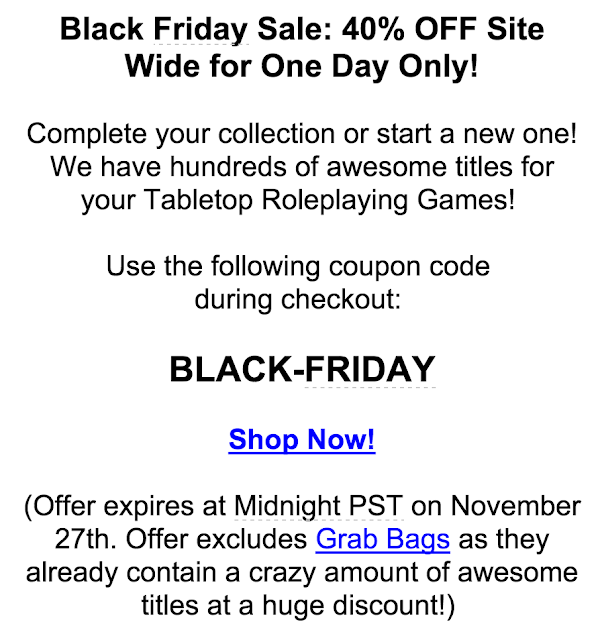Click the Offer expires at text
The width and height of the screenshot is (600, 640).
pos(125,506)
